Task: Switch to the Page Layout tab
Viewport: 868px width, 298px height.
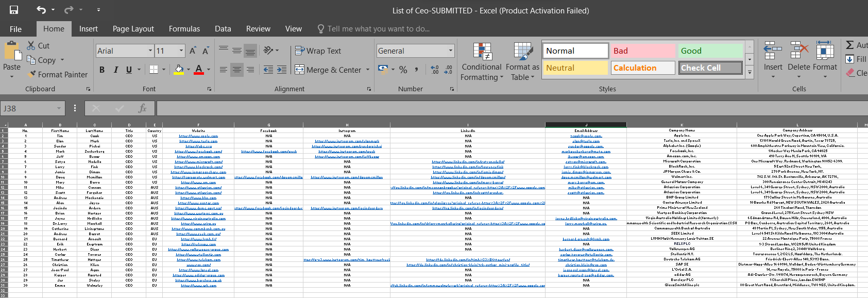Action: pyautogui.click(x=133, y=29)
